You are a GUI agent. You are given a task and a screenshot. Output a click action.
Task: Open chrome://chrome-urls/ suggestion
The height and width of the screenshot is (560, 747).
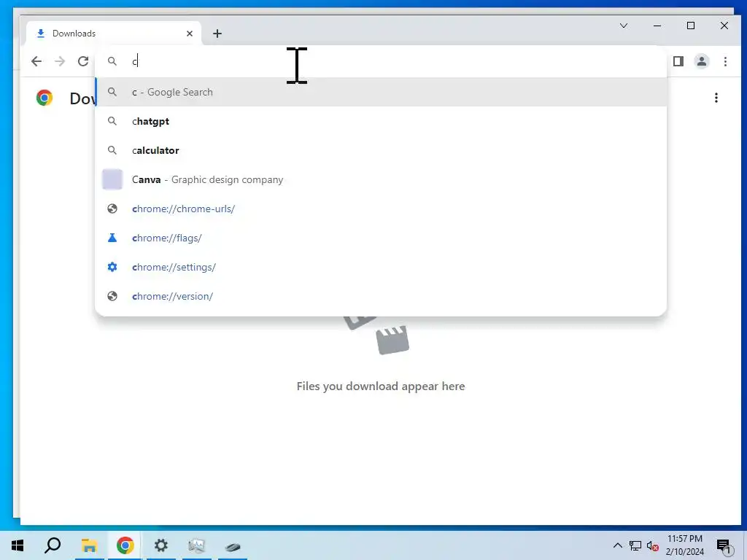[381, 209]
